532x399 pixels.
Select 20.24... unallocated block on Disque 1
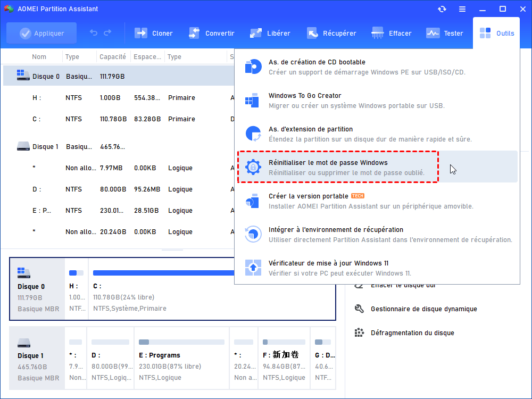[244, 358]
